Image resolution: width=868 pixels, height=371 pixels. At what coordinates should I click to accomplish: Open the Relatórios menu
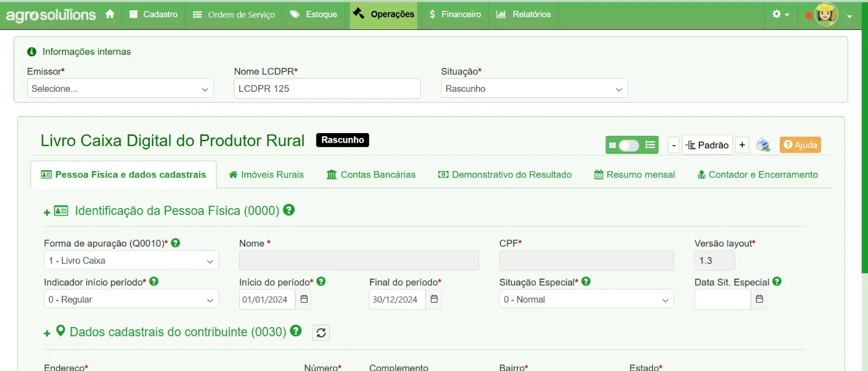coord(524,15)
